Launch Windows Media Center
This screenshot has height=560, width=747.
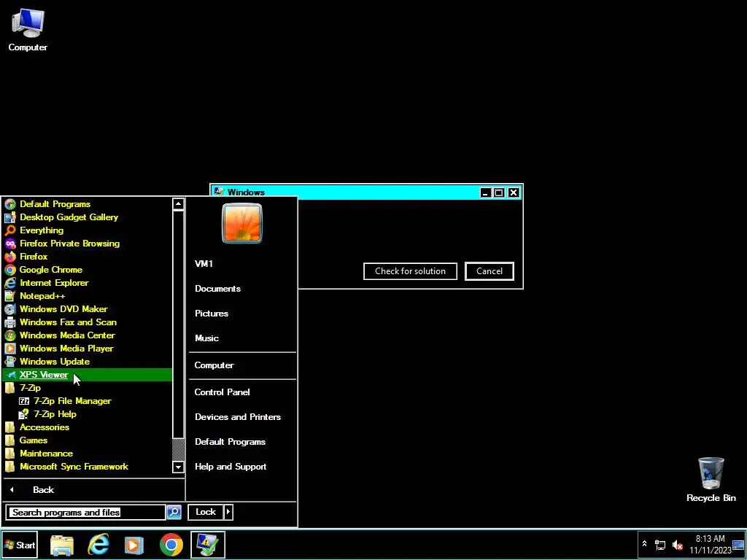pyautogui.click(x=88, y=335)
